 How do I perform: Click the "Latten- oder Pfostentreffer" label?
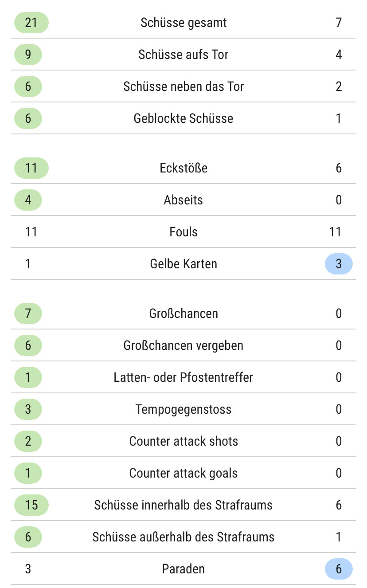pyautogui.click(x=183, y=377)
